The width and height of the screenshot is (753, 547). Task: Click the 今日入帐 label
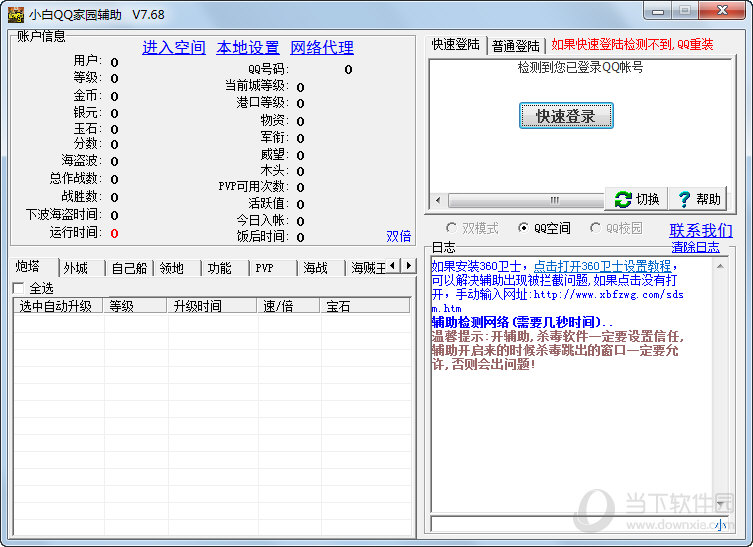(x=263, y=220)
